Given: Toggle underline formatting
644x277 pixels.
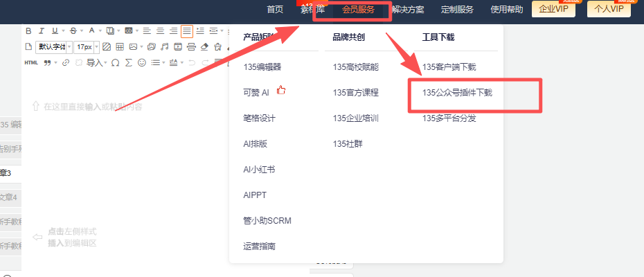Looking at the screenshot, I should point(55,31).
